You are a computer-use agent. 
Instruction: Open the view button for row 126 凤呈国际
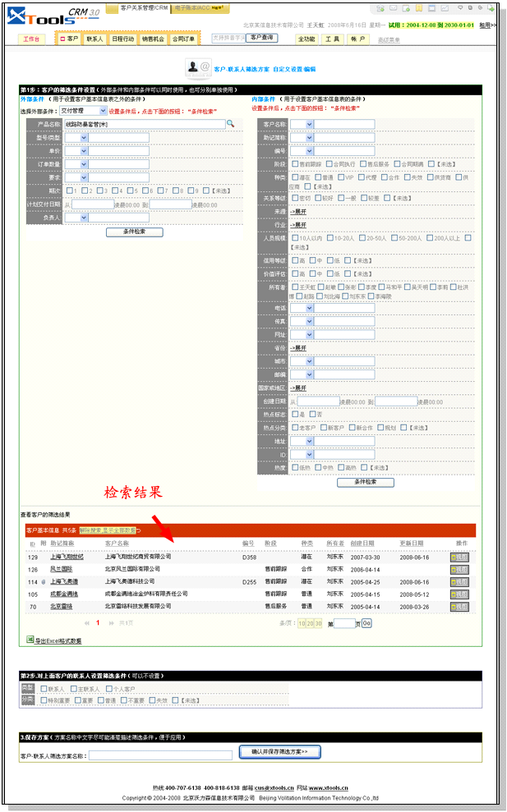click(x=459, y=569)
